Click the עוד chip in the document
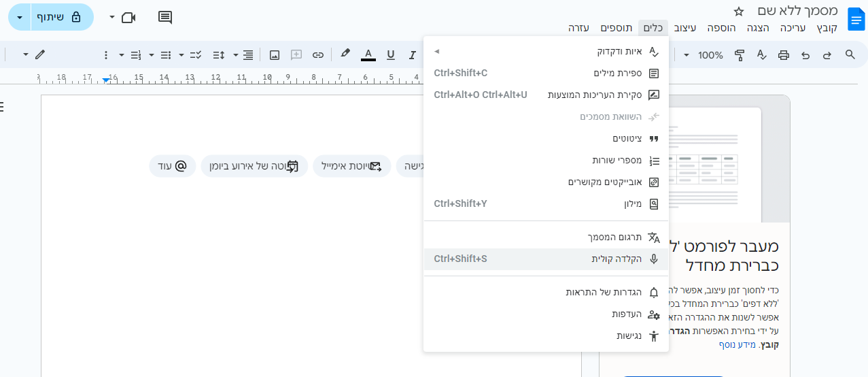 [173, 166]
